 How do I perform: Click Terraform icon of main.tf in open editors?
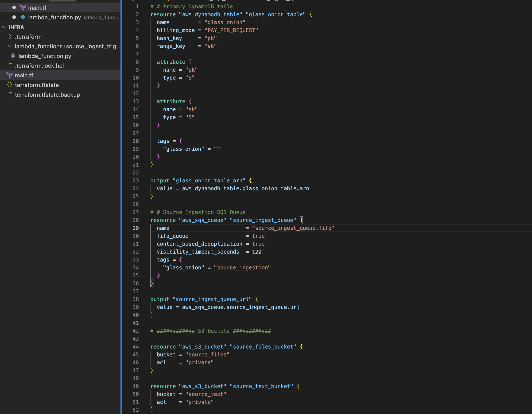(23, 7)
